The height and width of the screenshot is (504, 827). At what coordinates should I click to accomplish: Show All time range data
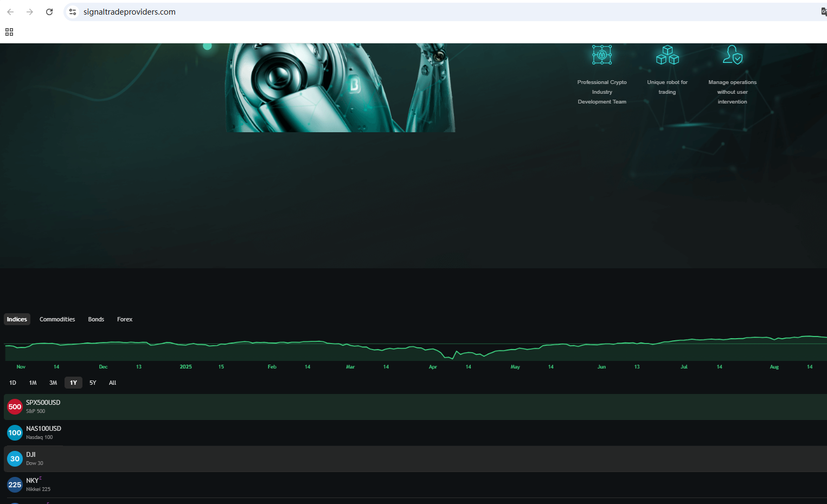coord(112,383)
